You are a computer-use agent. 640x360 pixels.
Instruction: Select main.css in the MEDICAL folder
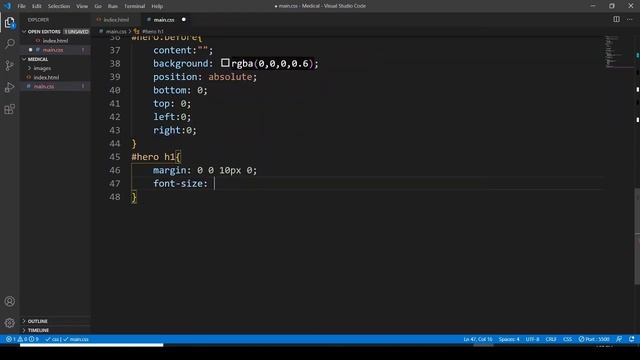55,86
